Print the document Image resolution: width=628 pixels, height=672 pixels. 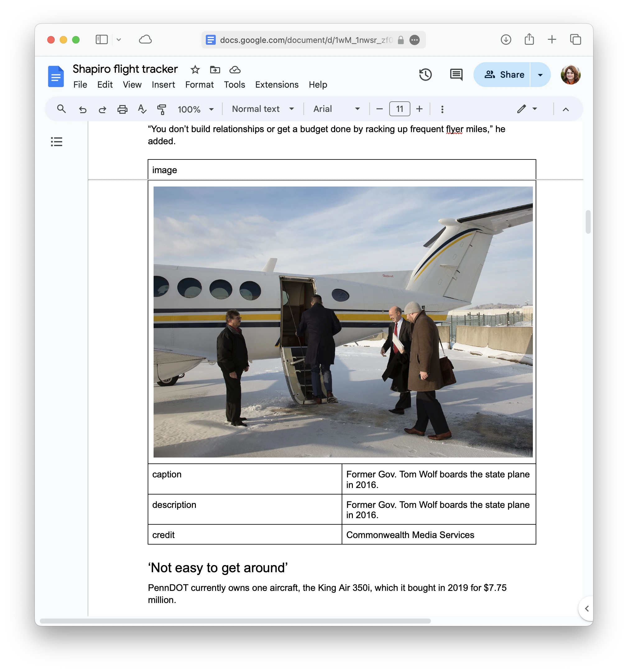click(122, 109)
